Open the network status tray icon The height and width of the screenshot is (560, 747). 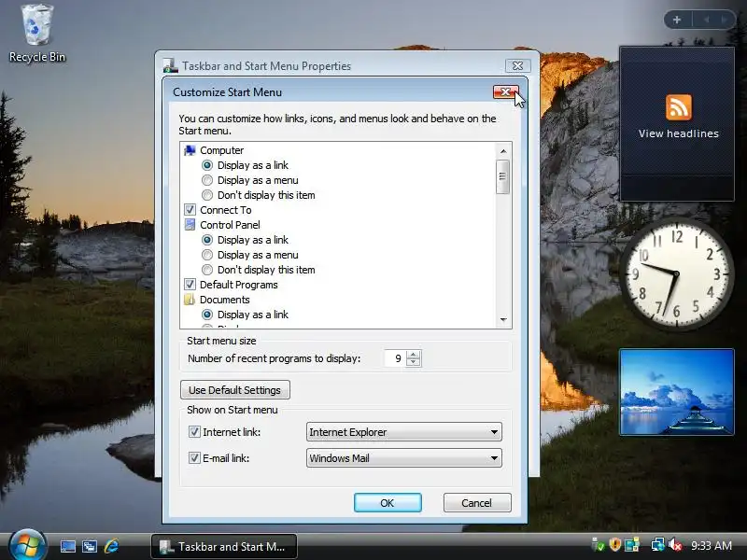(x=658, y=544)
